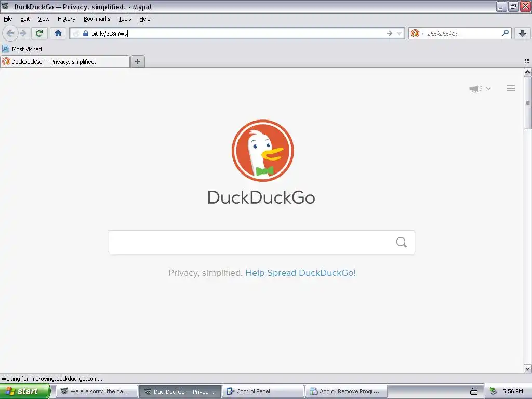The image size is (532, 399).
Task: Click the padlock site identity icon
Action: point(86,33)
